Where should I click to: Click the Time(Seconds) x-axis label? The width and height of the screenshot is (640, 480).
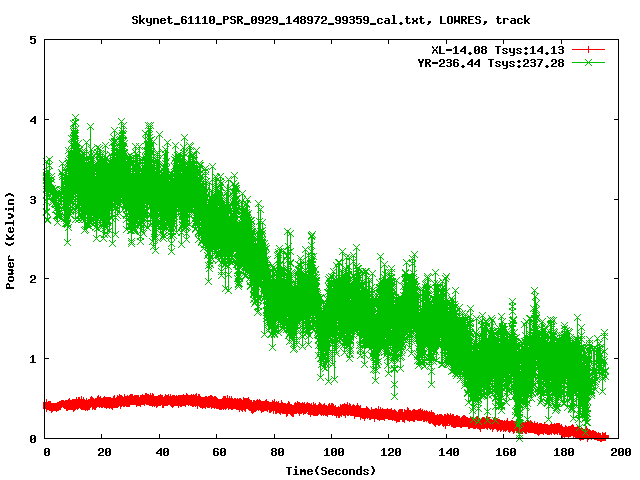click(331, 470)
